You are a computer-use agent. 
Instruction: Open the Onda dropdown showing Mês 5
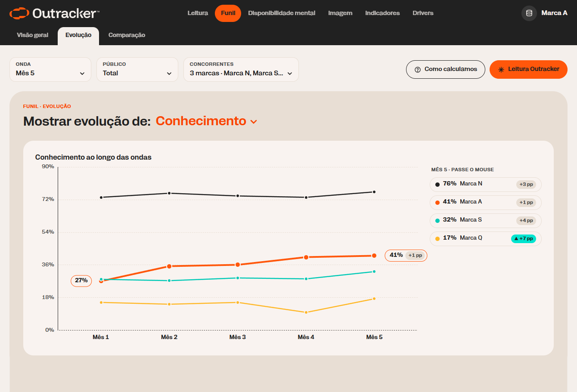click(x=50, y=69)
